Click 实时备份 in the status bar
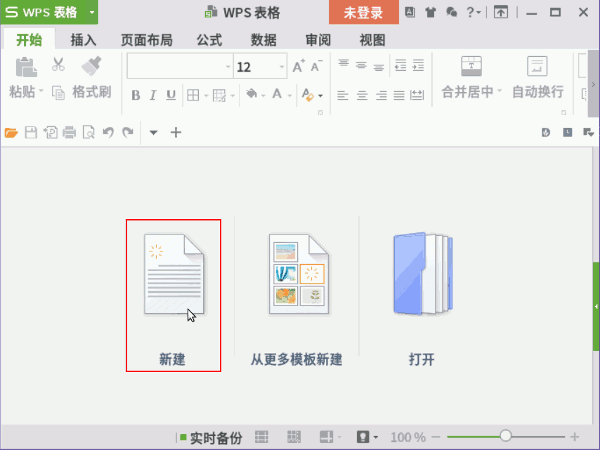 click(215, 438)
